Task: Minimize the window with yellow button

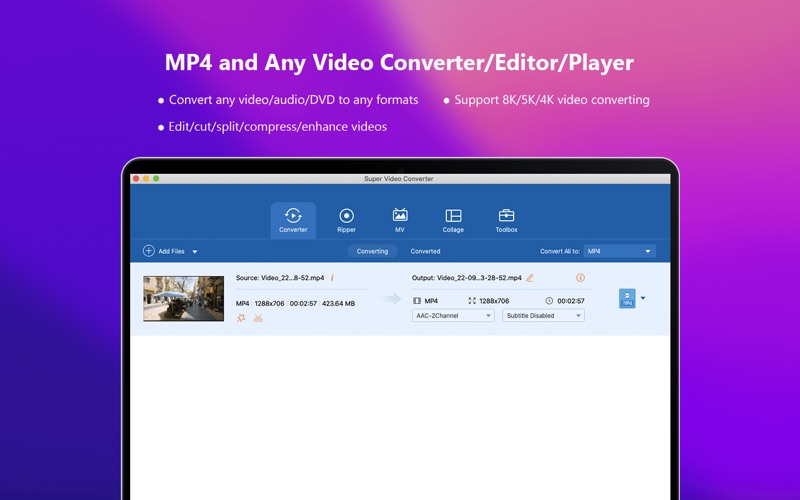Action: [x=146, y=179]
